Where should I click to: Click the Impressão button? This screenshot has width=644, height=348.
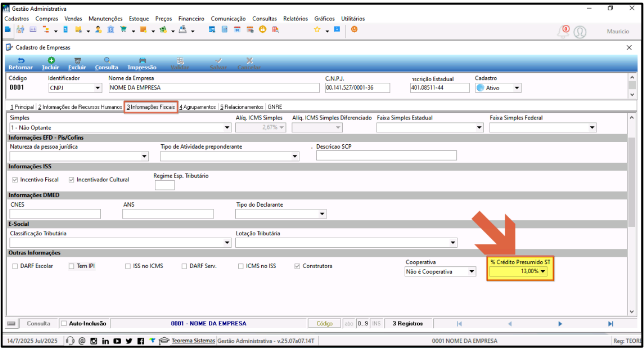coord(142,63)
